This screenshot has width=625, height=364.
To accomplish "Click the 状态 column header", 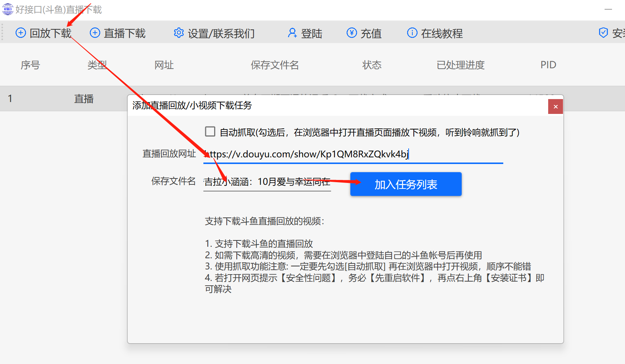I will pyautogui.click(x=372, y=65).
